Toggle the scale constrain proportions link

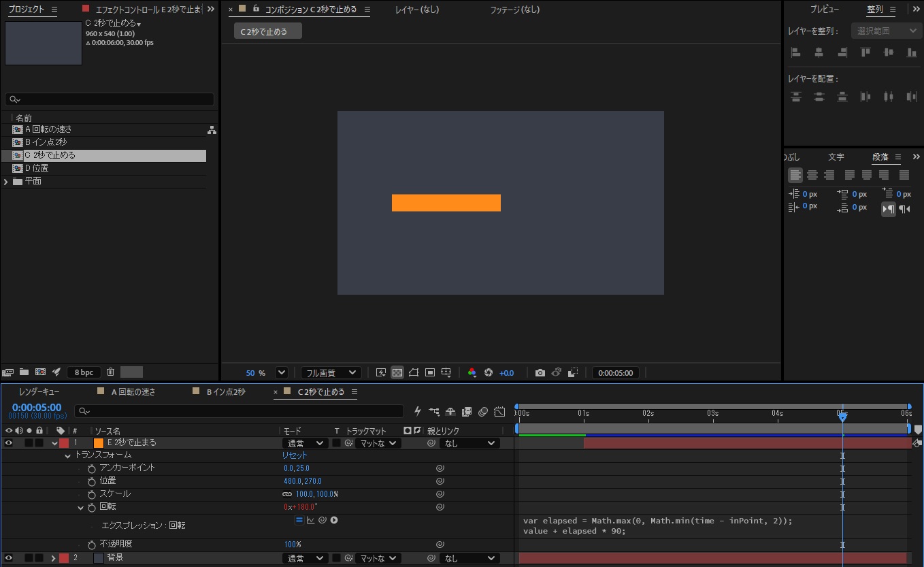[287, 494]
